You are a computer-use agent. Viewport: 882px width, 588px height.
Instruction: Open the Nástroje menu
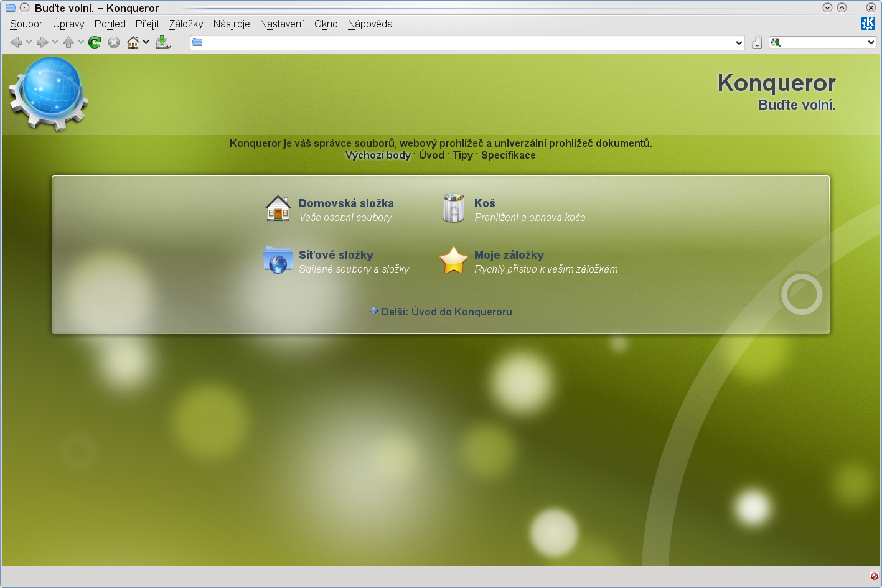[232, 24]
